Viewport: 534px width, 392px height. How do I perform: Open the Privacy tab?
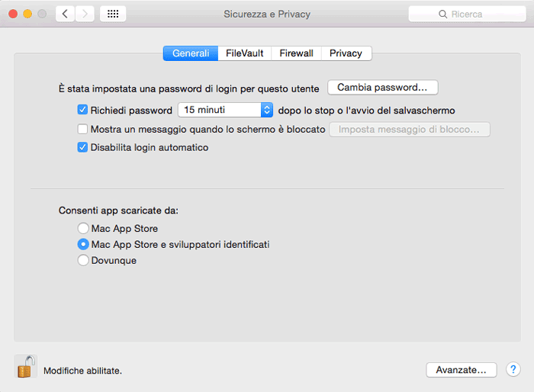click(x=346, y=53)
